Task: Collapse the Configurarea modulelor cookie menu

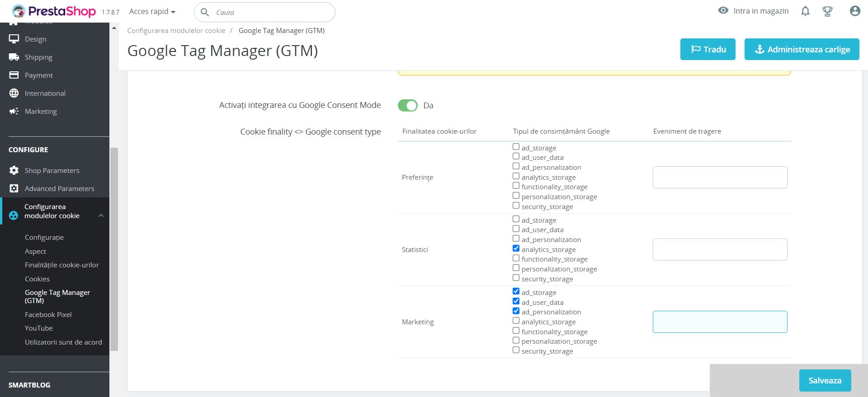Action: click(x=101, y=216)
